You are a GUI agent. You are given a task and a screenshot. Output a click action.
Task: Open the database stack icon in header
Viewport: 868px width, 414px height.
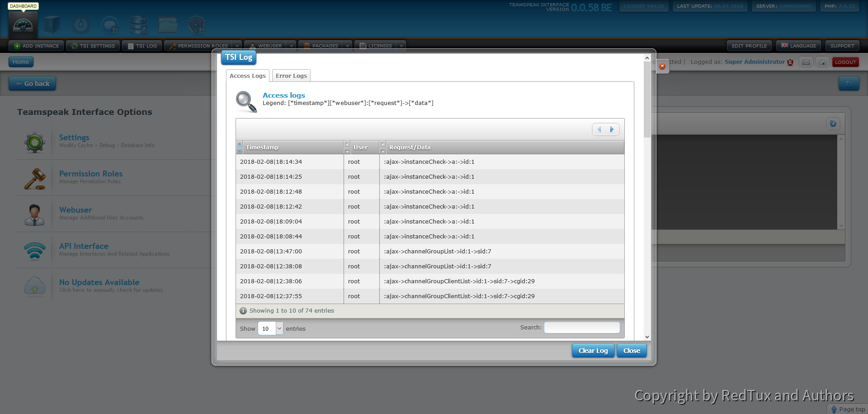(x=139, y=25)
